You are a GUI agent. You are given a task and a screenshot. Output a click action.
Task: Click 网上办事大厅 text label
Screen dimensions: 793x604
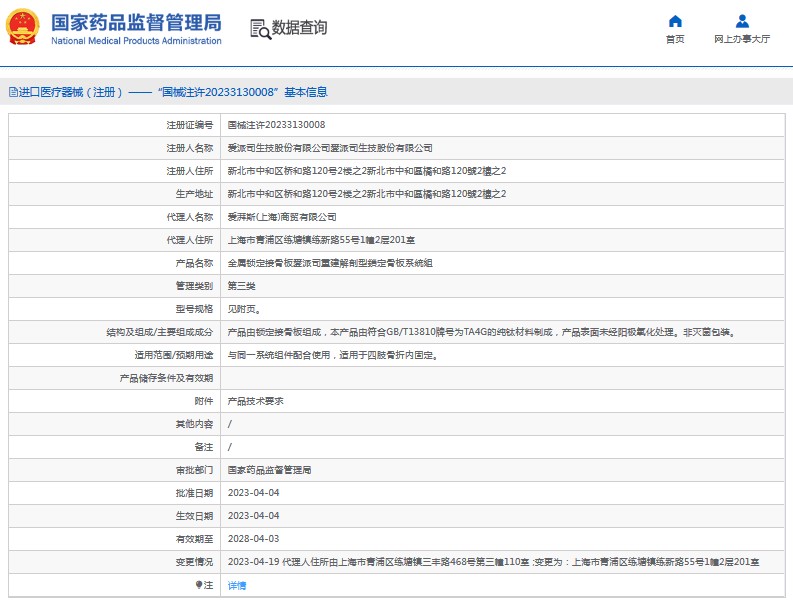pyautogui.click(x=742, y=39)
